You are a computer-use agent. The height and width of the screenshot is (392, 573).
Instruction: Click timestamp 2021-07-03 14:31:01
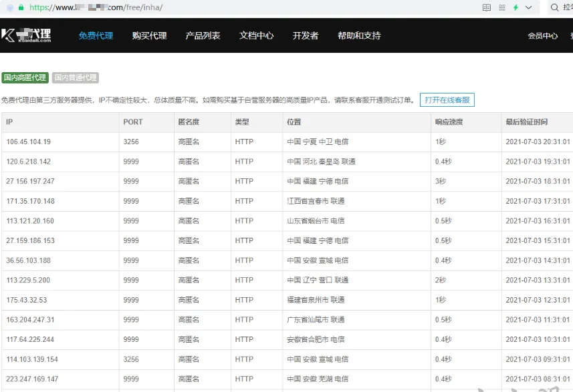point(538,260)
